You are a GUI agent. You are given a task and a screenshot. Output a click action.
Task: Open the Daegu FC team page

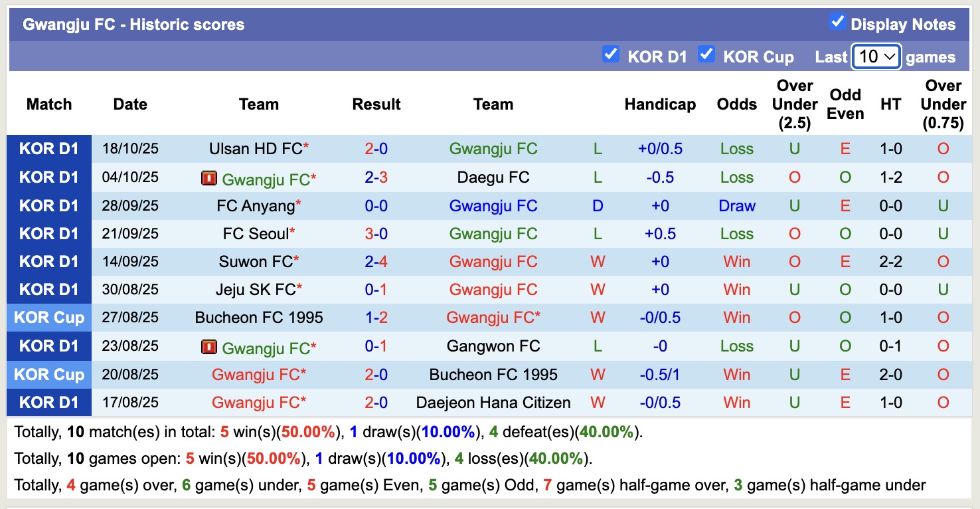[493, 177]
